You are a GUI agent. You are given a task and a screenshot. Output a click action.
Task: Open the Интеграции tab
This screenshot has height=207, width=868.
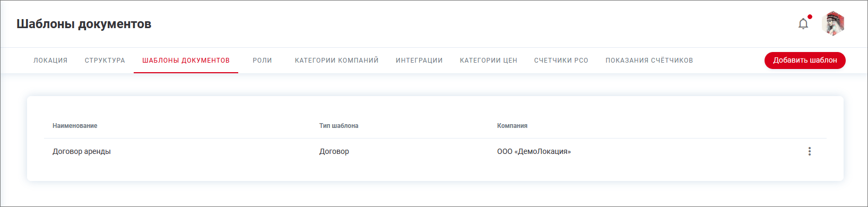pyautogui.click(x=419, y=61)
